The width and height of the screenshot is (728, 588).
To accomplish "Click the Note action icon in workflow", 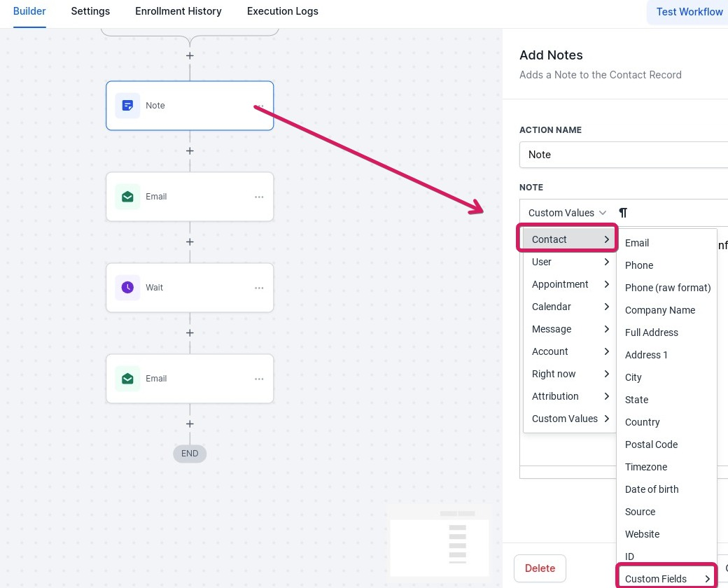I will click(x=127, y=106).
